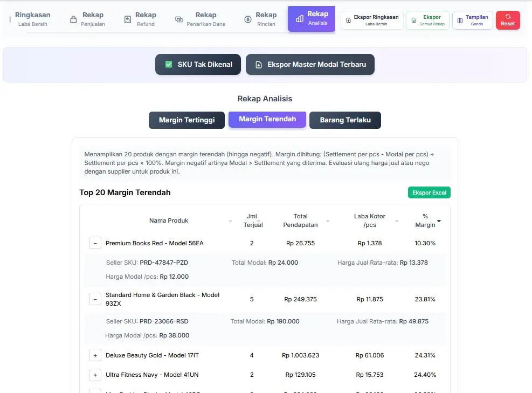
Task: Collapse the Standard Home & Garden Black row
Action: tap(95, 299)
